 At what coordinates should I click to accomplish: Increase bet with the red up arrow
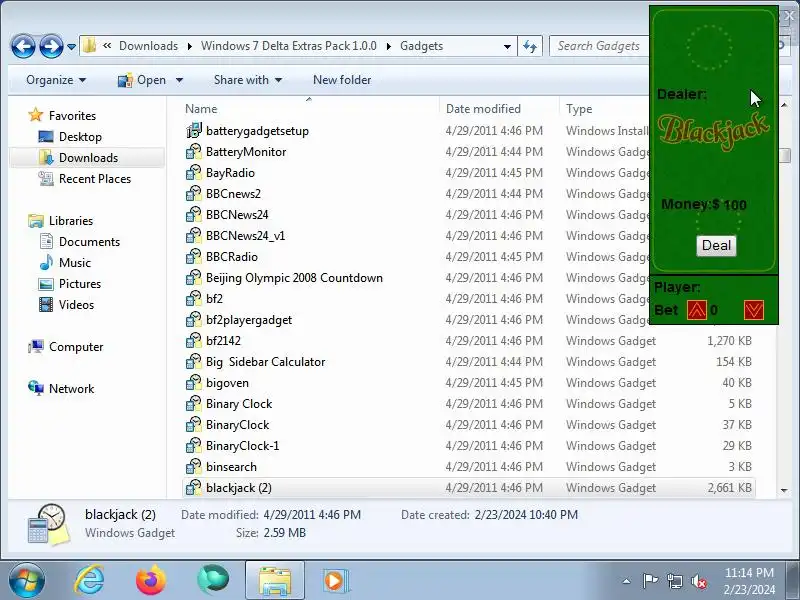click(696, 310)
